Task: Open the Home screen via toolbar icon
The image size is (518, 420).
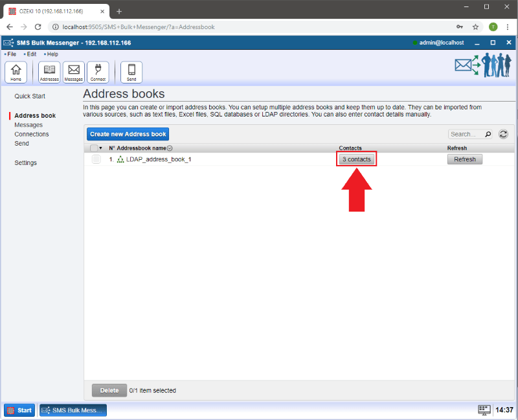Action: tap(16, 72)
